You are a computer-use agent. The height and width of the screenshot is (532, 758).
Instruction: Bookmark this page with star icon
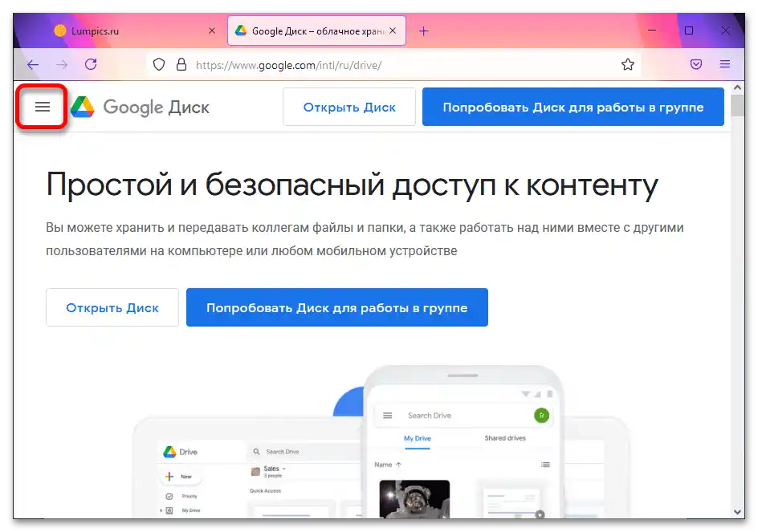click(x=627, y=64)
